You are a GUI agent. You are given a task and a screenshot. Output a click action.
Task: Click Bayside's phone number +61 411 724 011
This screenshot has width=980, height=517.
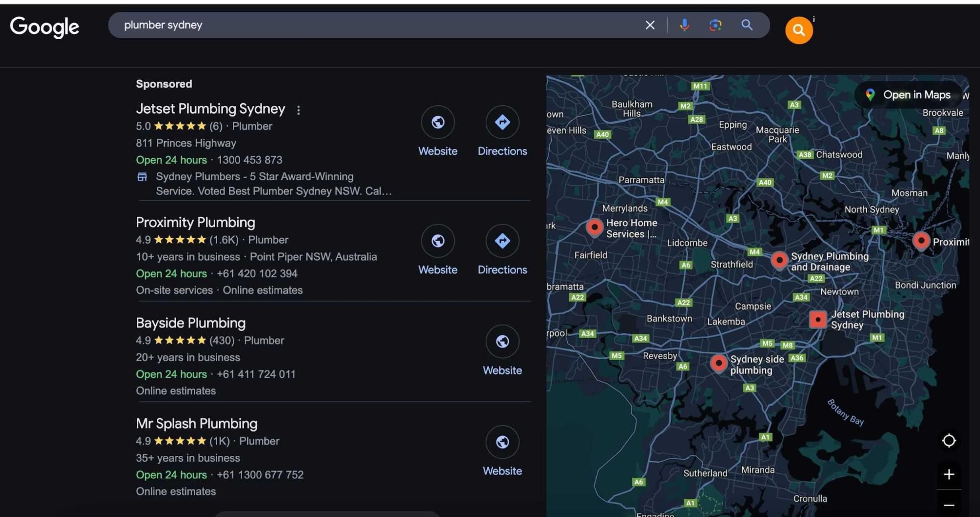(256, 374)
